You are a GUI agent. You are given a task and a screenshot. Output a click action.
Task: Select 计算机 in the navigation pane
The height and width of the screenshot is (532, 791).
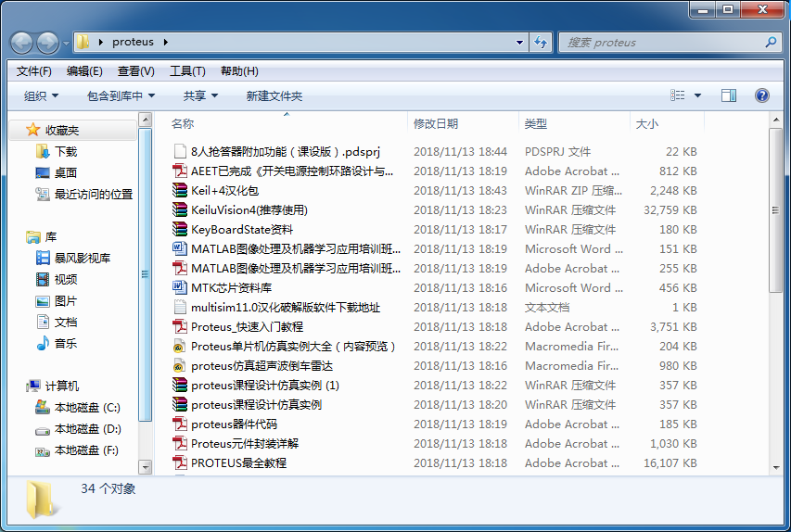pyautogui.click(x=53, y=386)
